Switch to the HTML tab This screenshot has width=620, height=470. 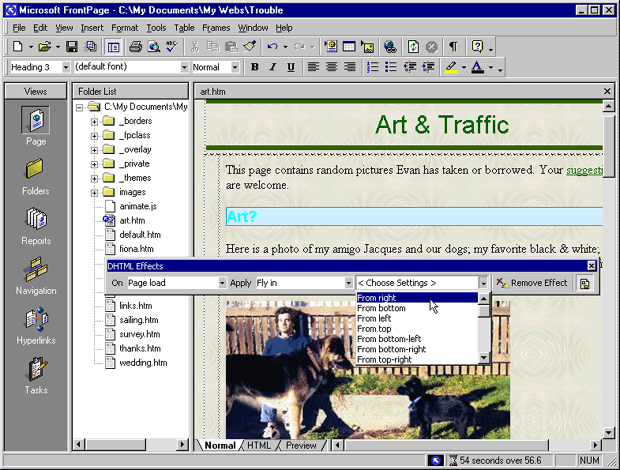click(x=258, y=445)
